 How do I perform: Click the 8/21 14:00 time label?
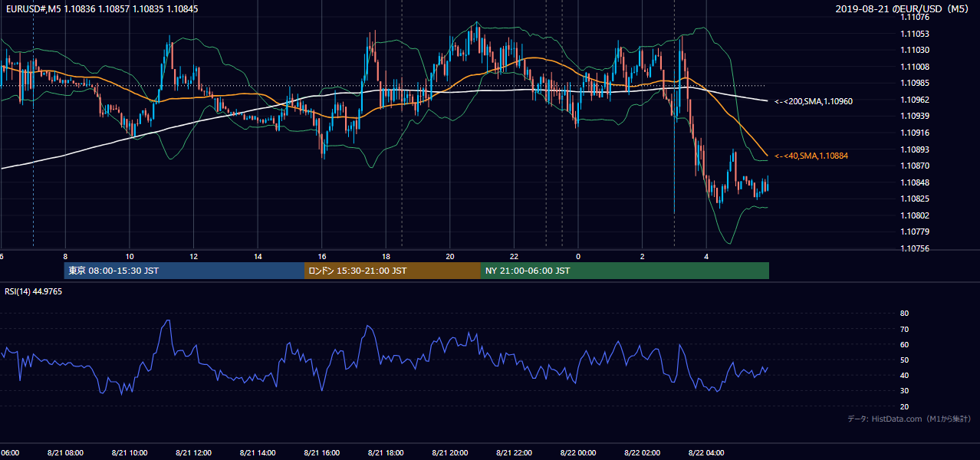(x=257, y=453)
